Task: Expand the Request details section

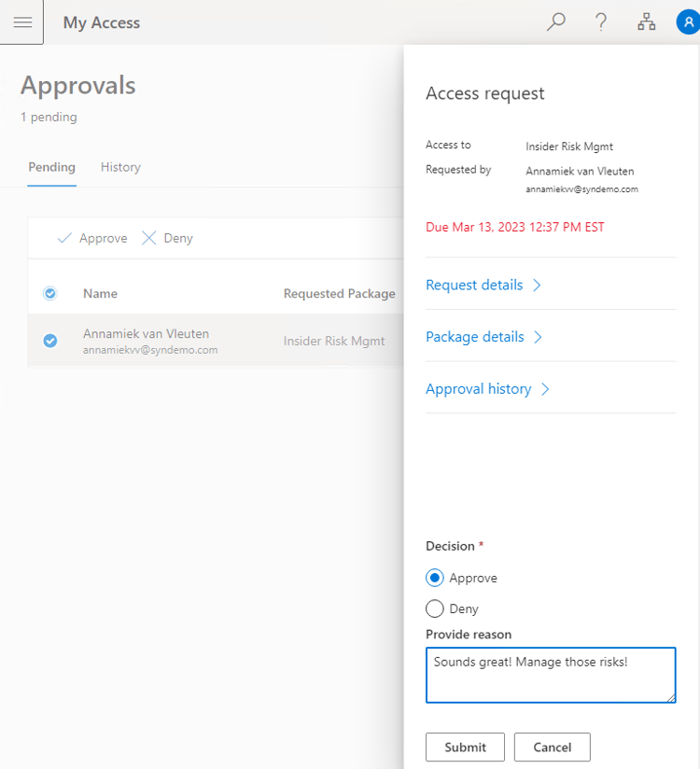Action: coord(477,286)
